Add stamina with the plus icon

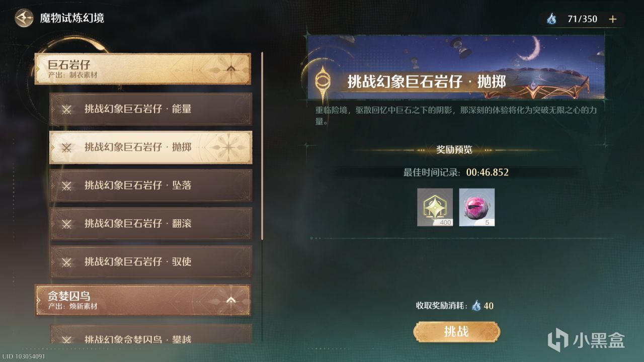(x=612, y=19)
